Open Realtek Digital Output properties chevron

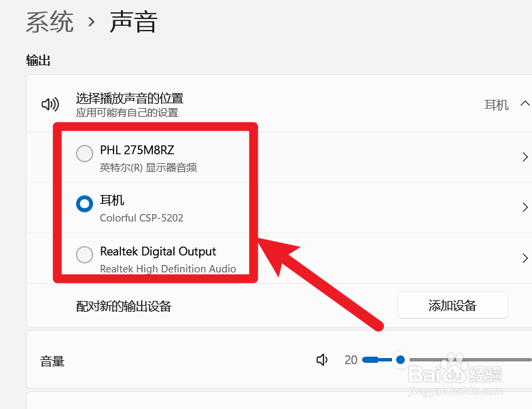[x=525, y=258]
